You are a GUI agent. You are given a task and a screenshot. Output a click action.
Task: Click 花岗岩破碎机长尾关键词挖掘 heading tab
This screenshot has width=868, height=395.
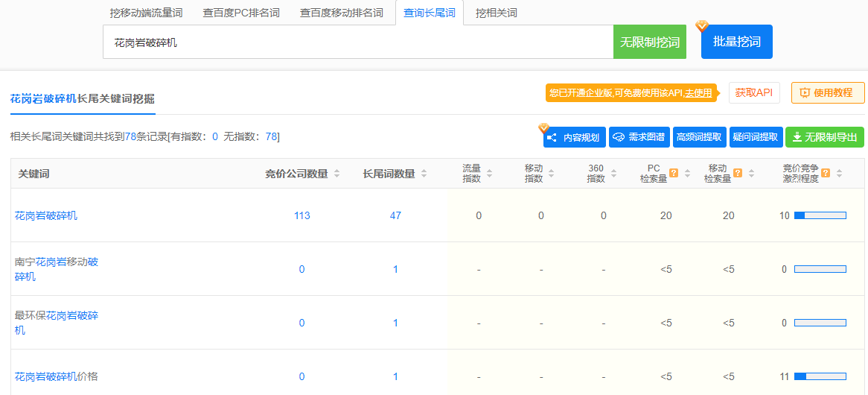point(83,98)
